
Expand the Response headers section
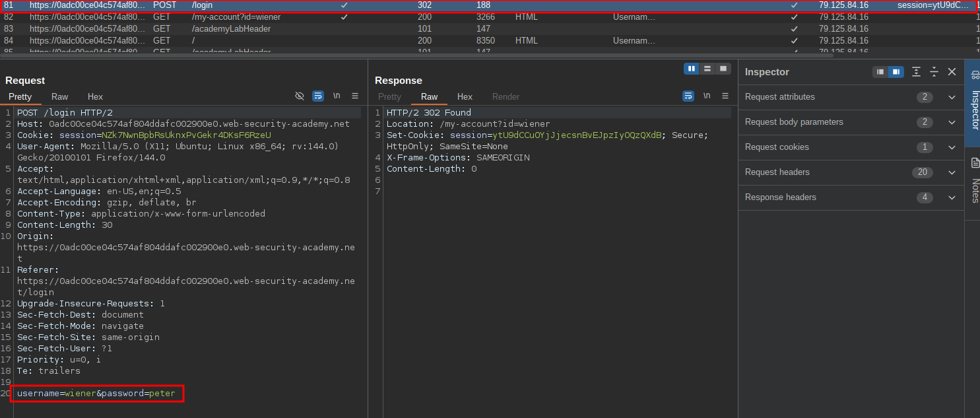tap(952, 197)
